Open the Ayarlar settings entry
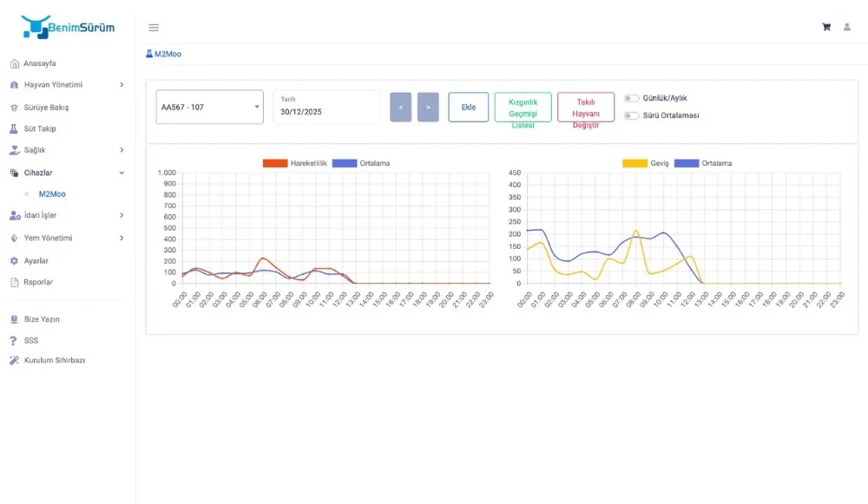The image size is (868, 504). [13, 259]
